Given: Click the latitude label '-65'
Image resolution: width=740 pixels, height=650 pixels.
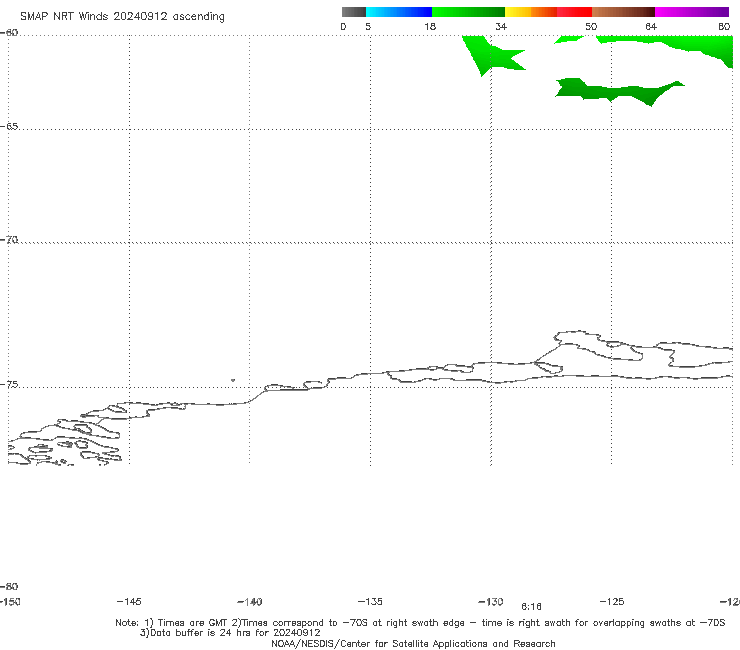Looking at the screenshot, I should [9, 127].
